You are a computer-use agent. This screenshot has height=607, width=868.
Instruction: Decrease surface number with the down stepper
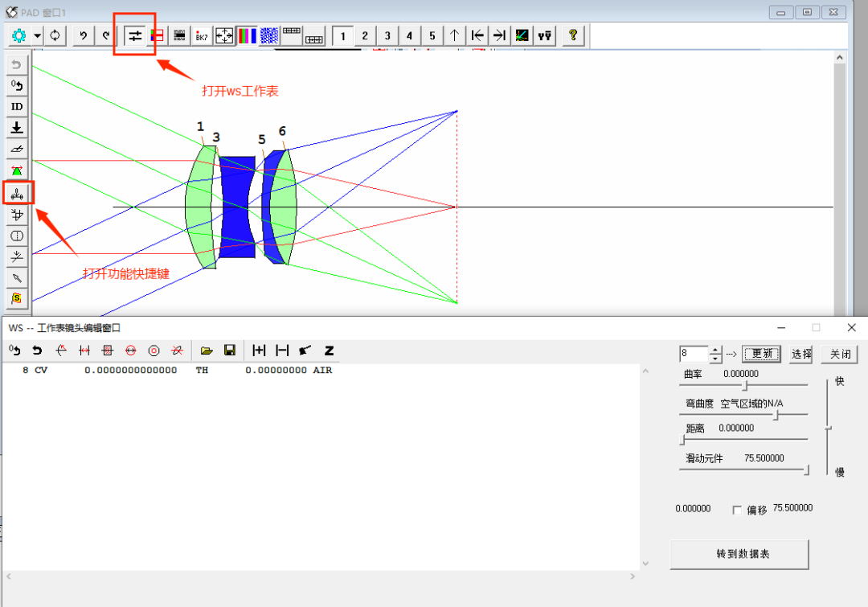pyautogui.click(x=715, y=358)
